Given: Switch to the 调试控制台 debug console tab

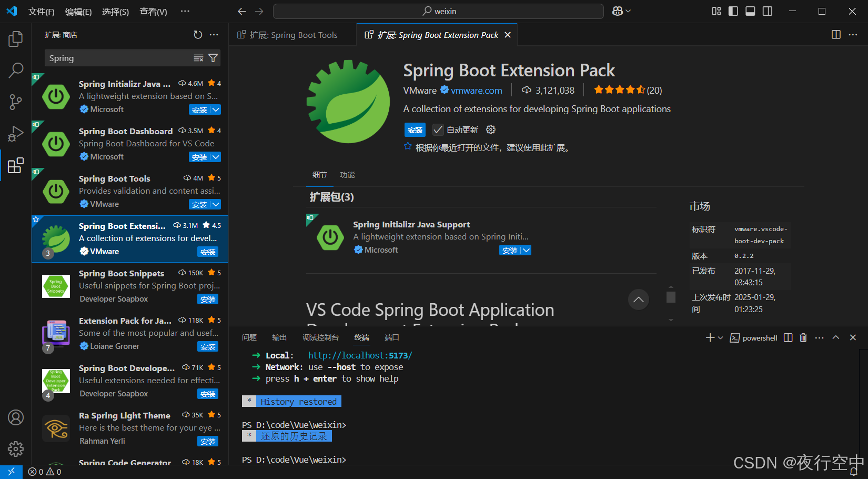Looking at the screenshot, I should click(x=320, y=337).
